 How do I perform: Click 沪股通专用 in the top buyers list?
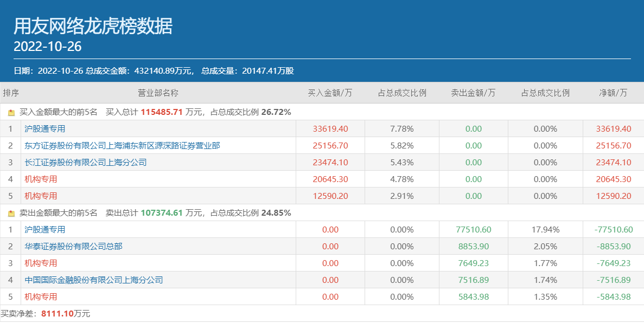(44, 129)
